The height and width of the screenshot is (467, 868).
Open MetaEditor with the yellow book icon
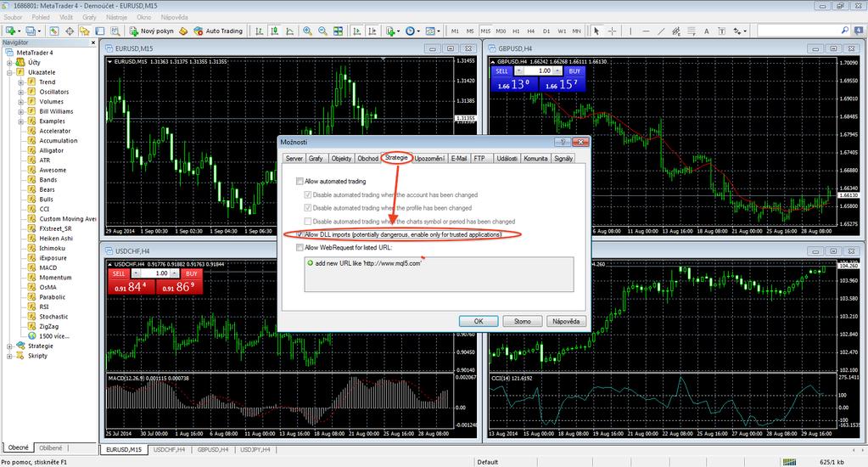(x=183, y=31)
